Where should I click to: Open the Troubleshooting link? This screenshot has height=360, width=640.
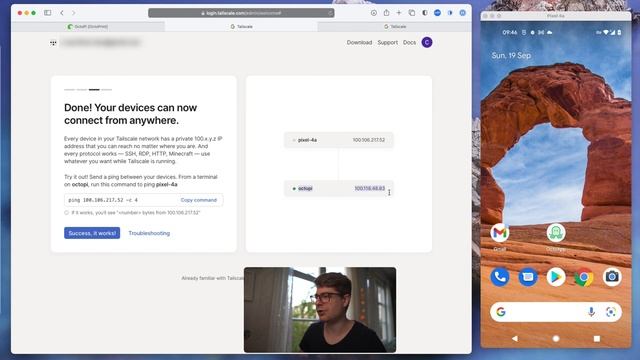point(149,233)
